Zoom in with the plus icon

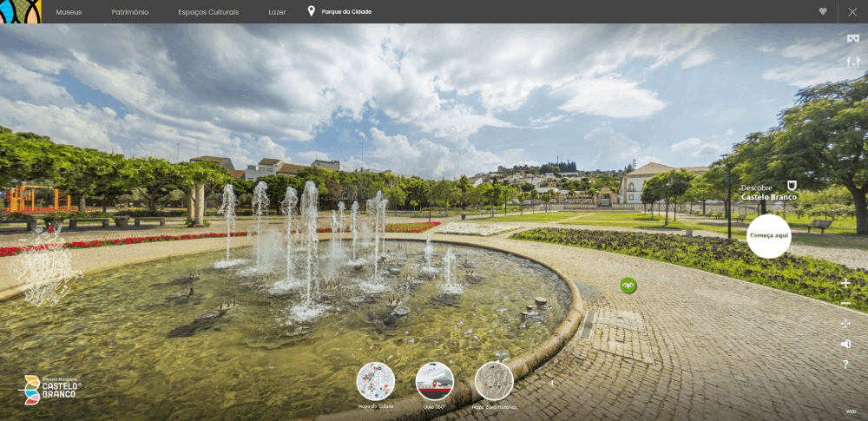[x=846, y=283]
